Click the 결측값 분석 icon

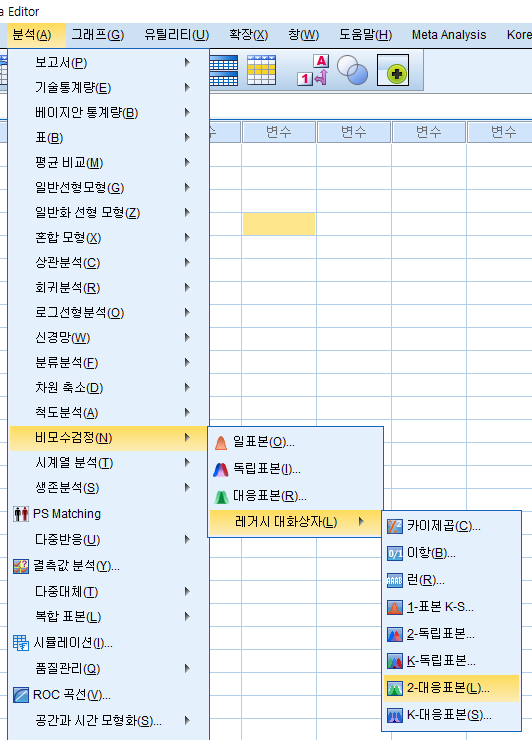pos(21,566)
